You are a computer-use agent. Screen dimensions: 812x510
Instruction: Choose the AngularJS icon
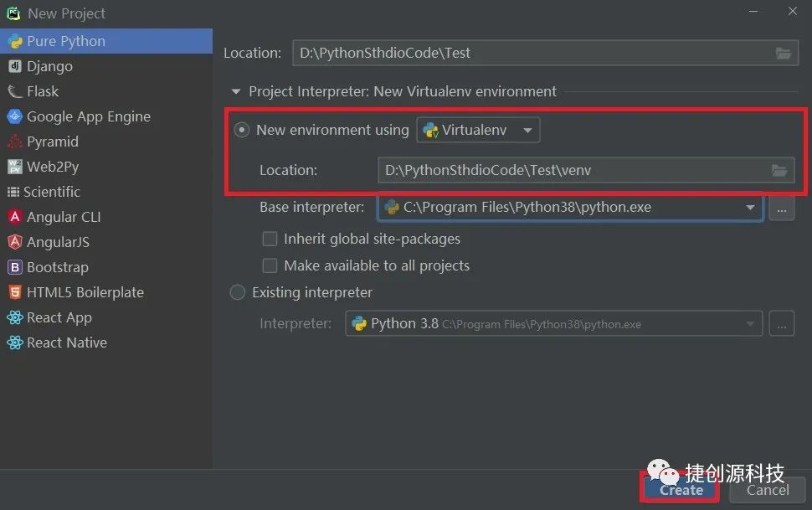pyautogui.click(x=14, y=241)
